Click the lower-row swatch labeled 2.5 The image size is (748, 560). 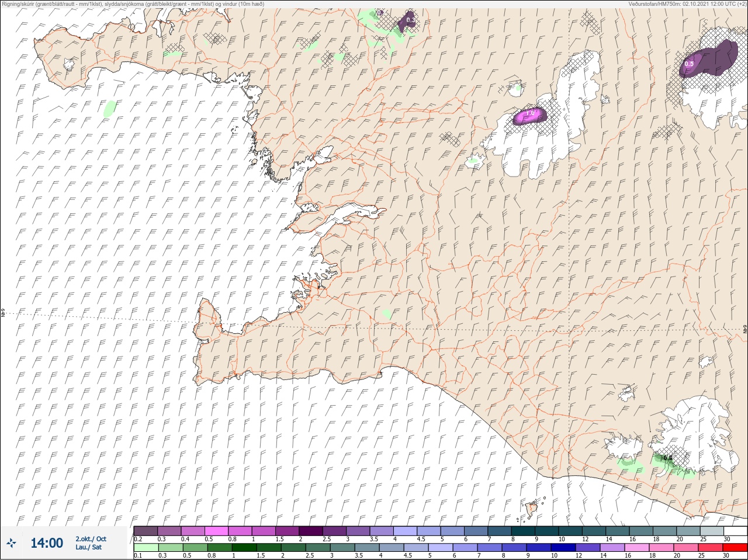point(318,548)
